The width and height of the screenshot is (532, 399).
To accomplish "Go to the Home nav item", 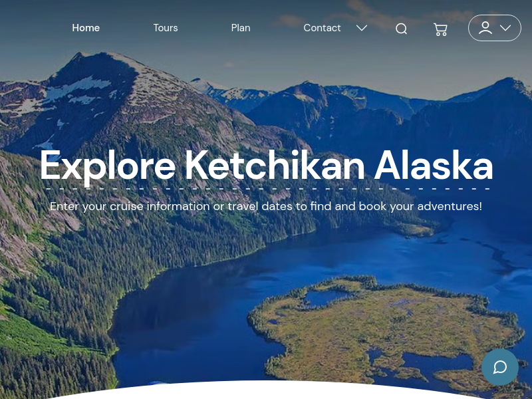I will click(x=86, y=28).
